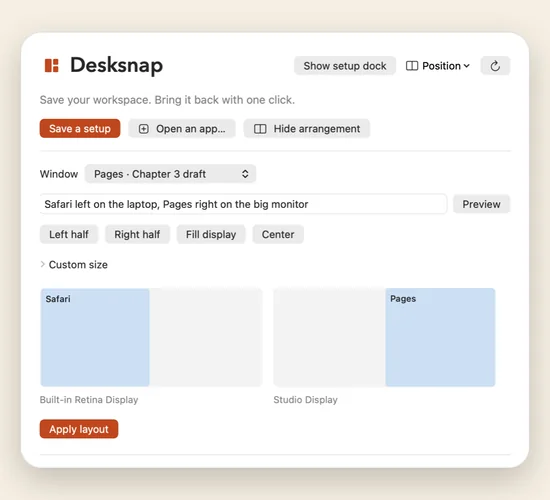Click the Studio Display label
The image size is (550, 500).
(306, 400)
